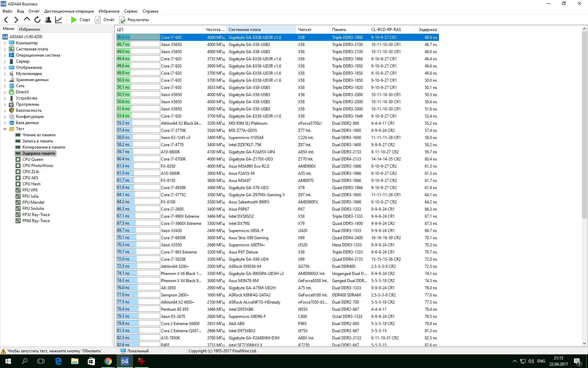Viewport: 588px width, 368px height.
Task: Select the Core i7-6700K result row
Action: click(x=277, y=159)
